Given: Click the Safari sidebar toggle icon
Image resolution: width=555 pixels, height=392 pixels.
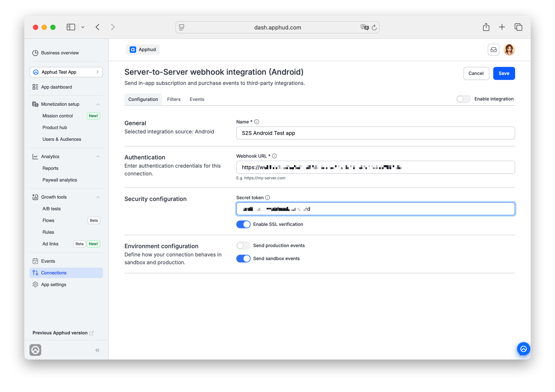Looking at the screenshot, I should 71,27.
